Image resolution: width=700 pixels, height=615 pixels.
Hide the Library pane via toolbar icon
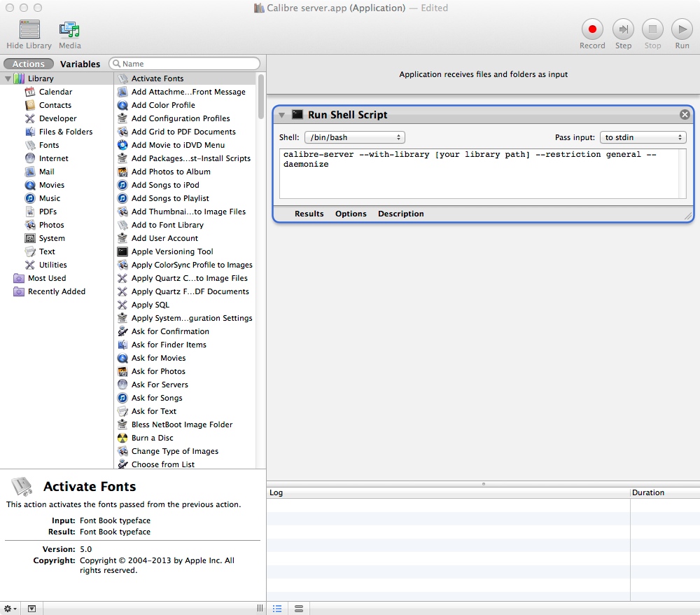click(x=29, y=29)
